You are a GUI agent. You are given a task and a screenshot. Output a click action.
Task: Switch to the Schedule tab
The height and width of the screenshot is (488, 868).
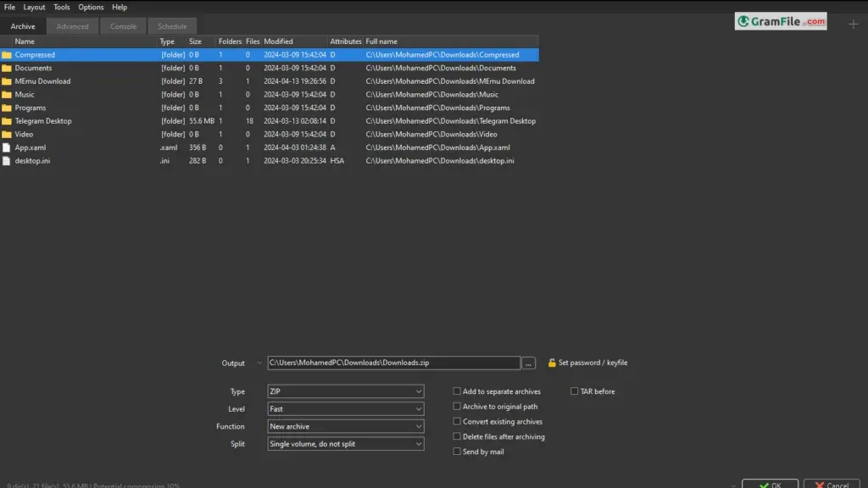coord(172,26)
